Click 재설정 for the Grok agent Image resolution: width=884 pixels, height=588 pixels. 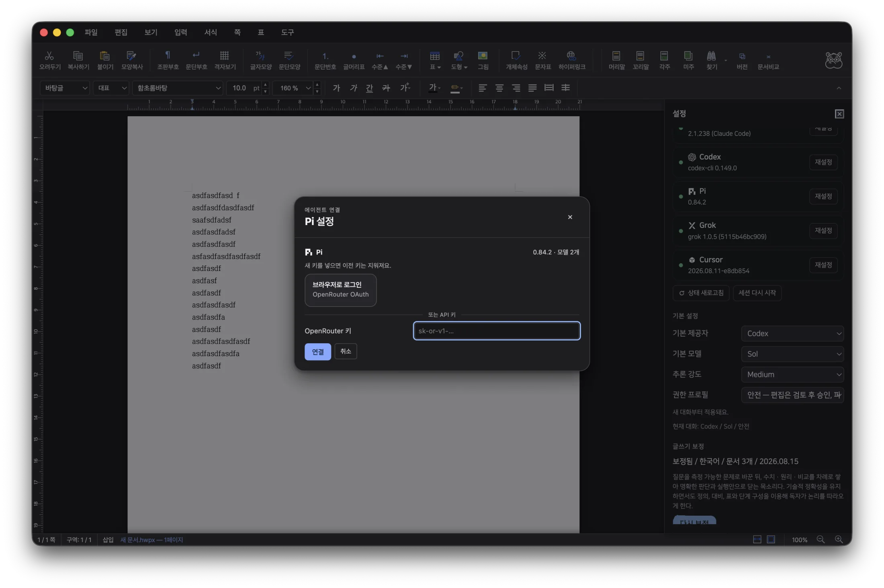pos(823,230)
